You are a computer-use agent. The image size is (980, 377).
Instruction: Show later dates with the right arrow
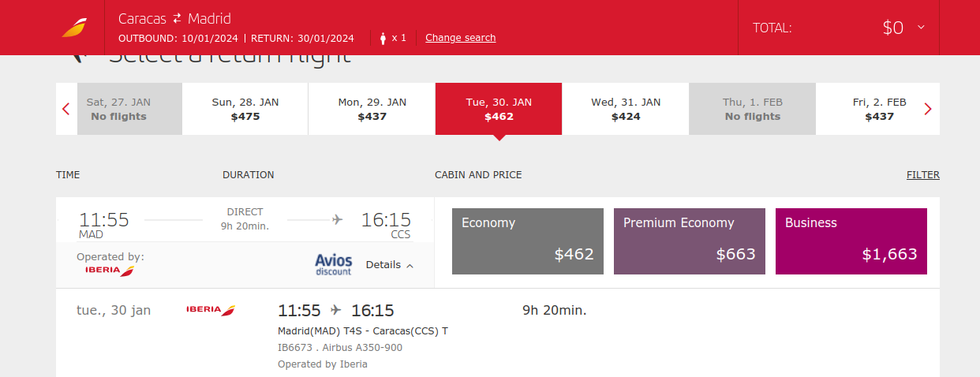[928, 109]
